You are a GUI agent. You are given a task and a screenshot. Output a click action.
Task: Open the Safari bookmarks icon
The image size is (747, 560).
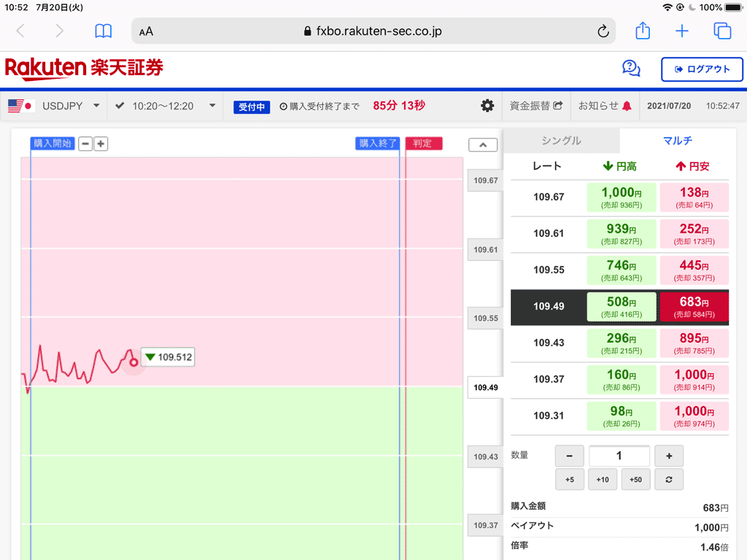point(103,31)
